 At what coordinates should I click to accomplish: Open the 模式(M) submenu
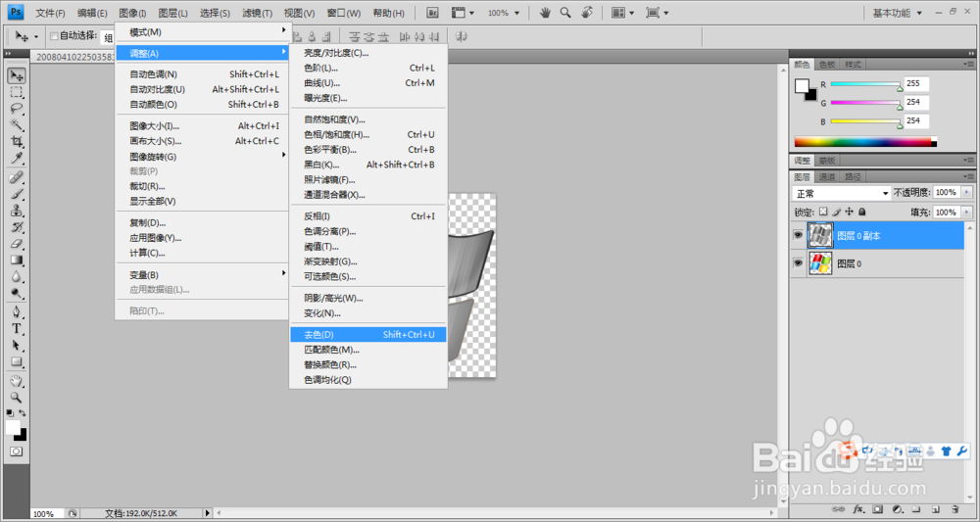point(203,32)
